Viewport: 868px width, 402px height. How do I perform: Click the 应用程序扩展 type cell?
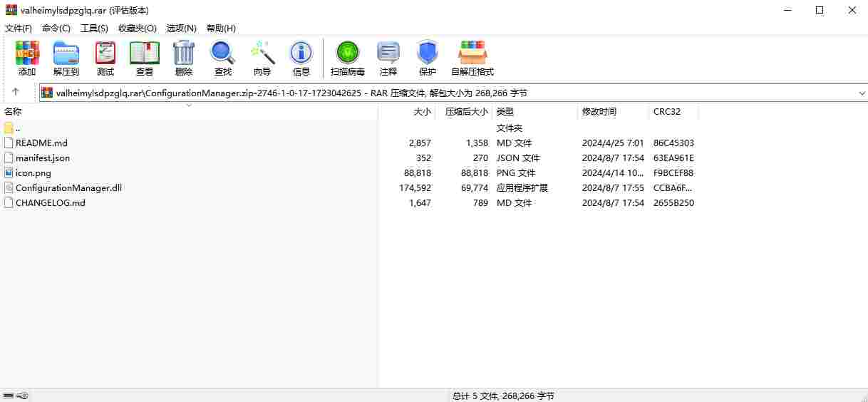click(x=522, y=187)
